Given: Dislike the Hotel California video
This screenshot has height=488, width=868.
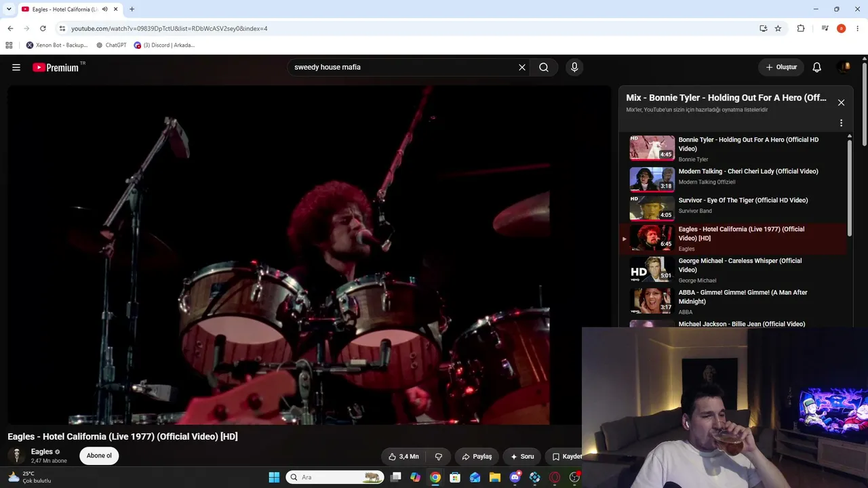Looking at the screenshot, I should [439, 457].
